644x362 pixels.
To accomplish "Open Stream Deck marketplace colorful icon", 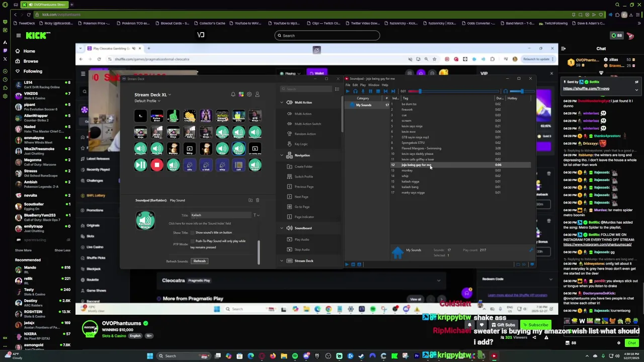I will (x=241, y=95).
